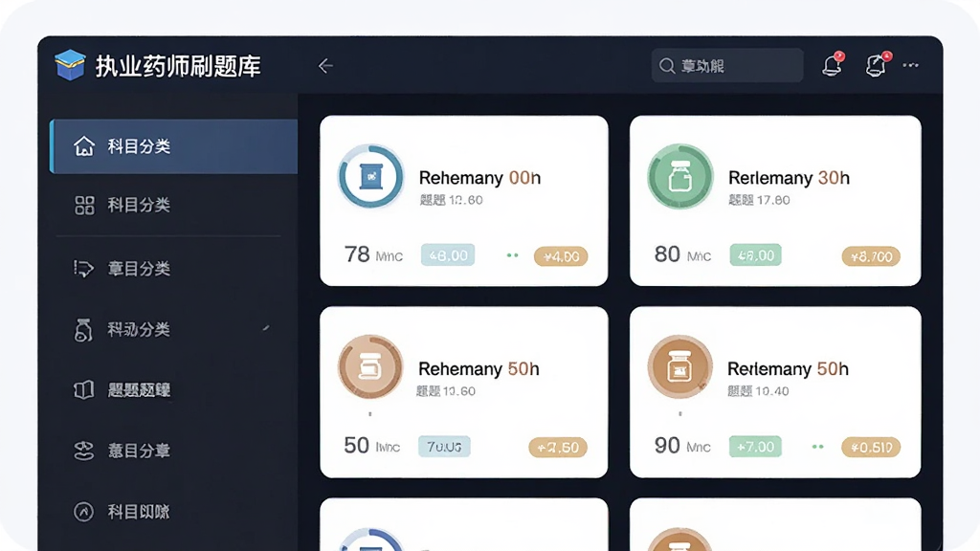Click the home icon in sidebar
The height and width of the screenshot is (551, 980).
coord(84,146)
